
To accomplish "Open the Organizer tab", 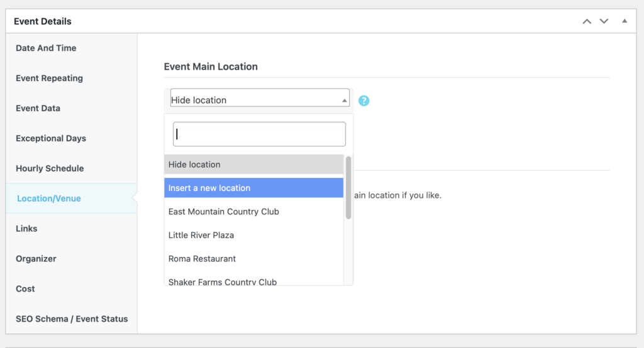I will click(x=36, y=259).
